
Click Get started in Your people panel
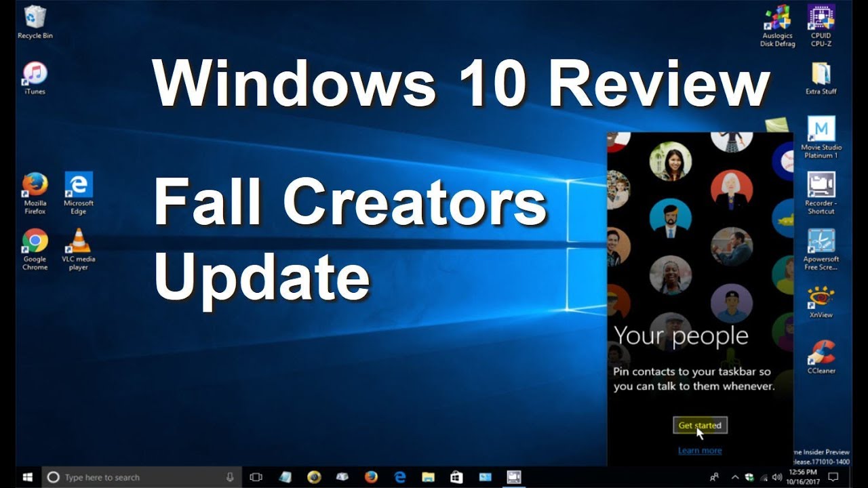pyautogui.click(x=700, y=425)
